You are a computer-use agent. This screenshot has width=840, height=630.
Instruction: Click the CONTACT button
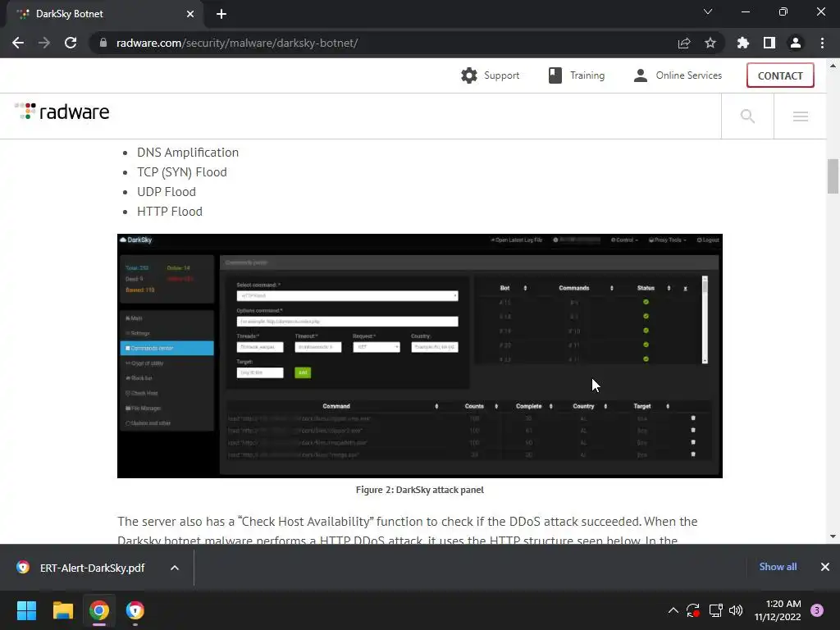[780, 75]
